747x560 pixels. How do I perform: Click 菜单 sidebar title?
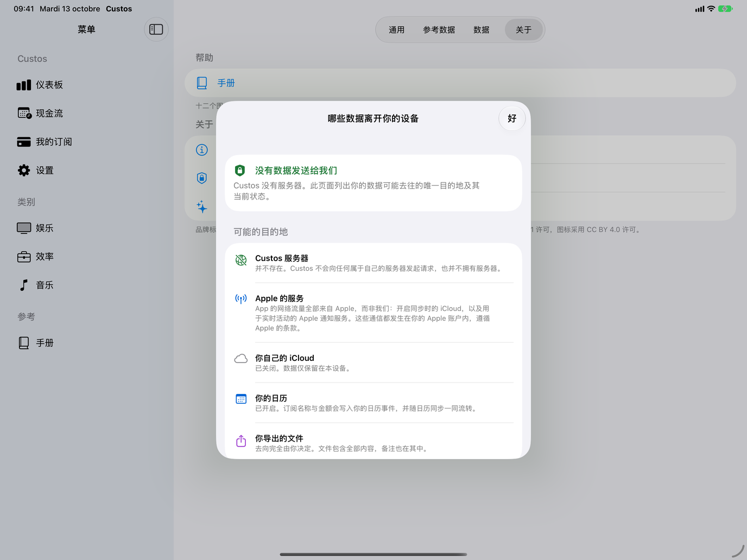click(x=86, y=29)
